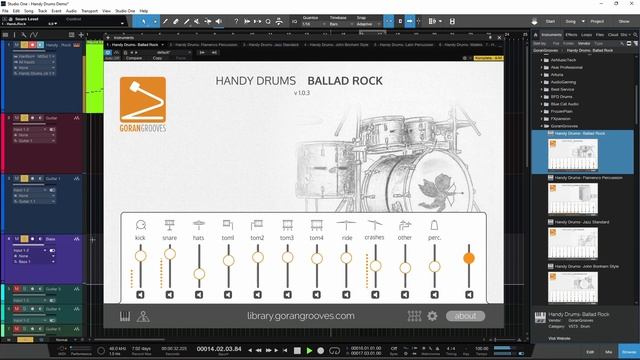The height and width of the screenshot is (360, 640).
Task: Add a track with plus icon
Action: point(81,35)
